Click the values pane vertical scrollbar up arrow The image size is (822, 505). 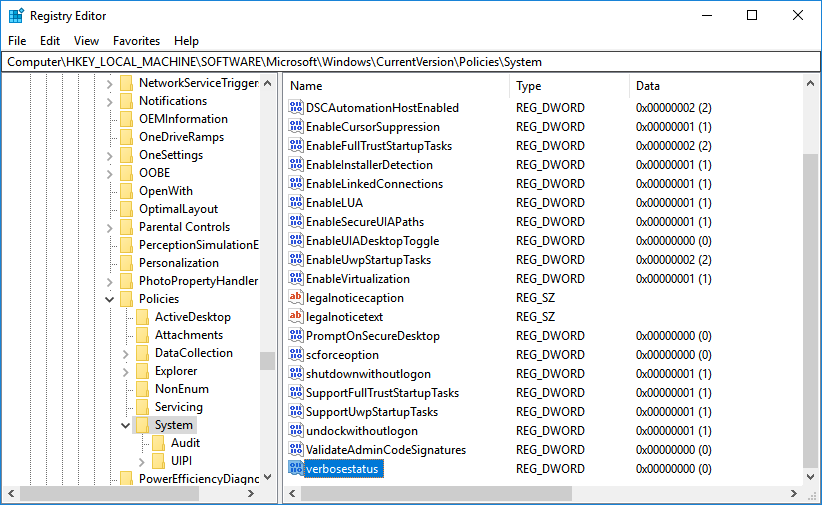(810, 83)
